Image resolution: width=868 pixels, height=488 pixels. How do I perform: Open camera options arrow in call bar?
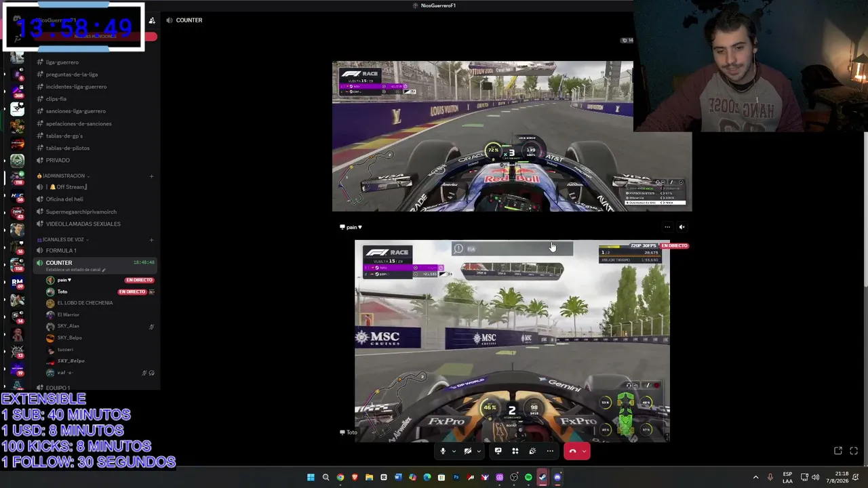point(479,451)
